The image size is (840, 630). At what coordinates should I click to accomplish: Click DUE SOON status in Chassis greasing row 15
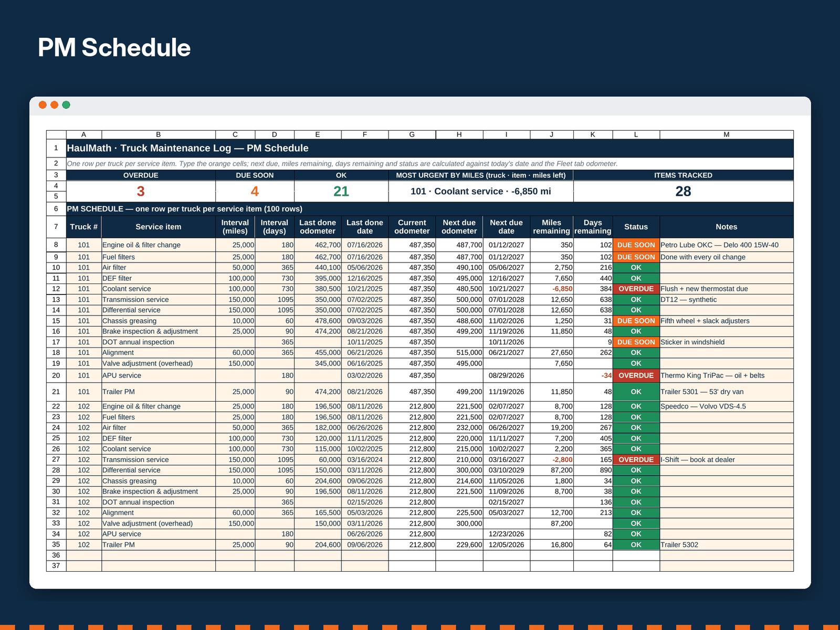tap(636, 321)
